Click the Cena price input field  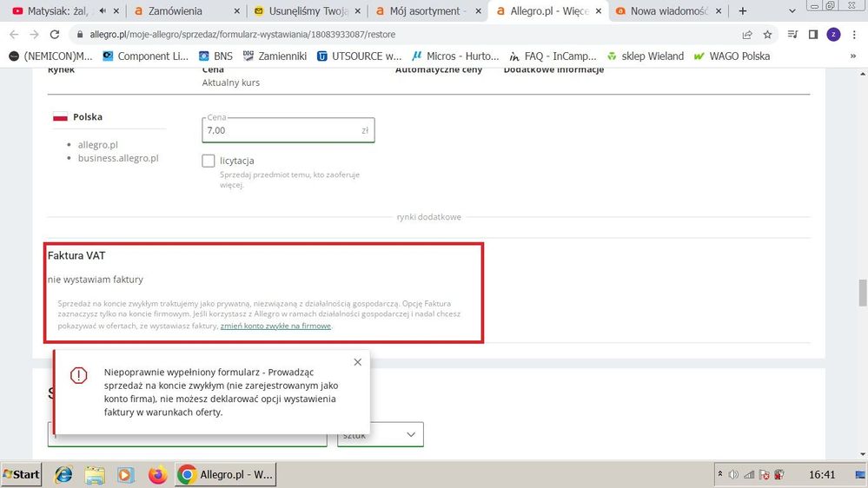point(280,130)
